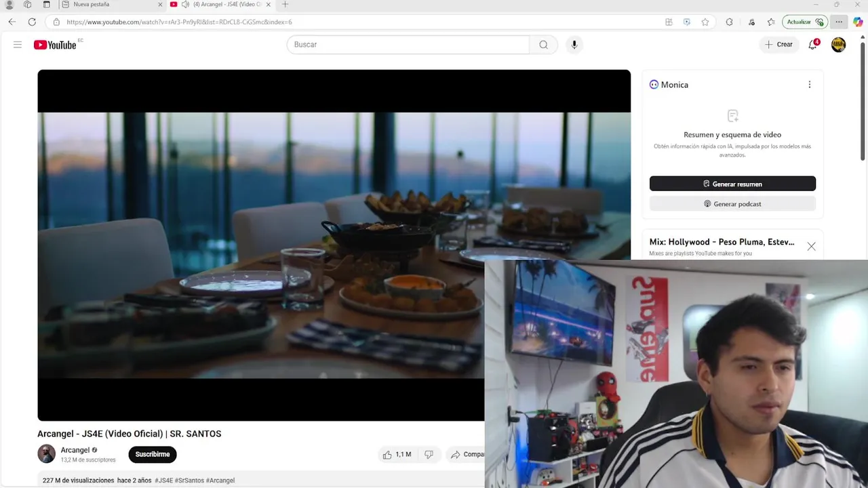Add this page to favorites star

[705, 22]
